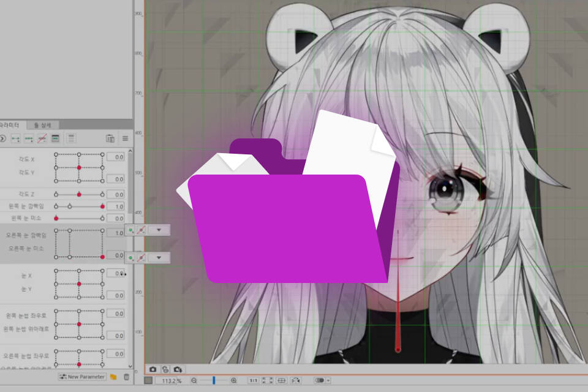Image resolution: width=588 pixels, height=392 pixels.
Task: Click add key icon beside 오른쪽 눈 미소
Action: coord(130,258)
